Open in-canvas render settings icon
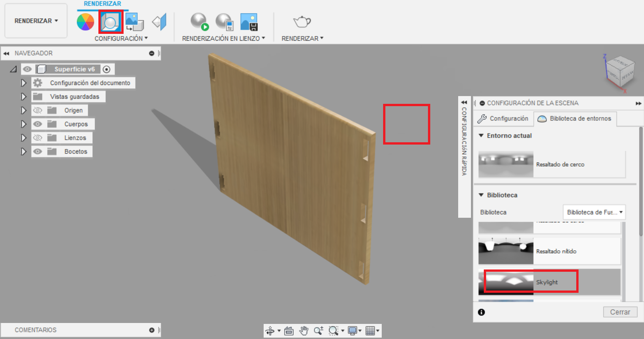This screenshot has width=644, height=339. (x=225, y=22)
